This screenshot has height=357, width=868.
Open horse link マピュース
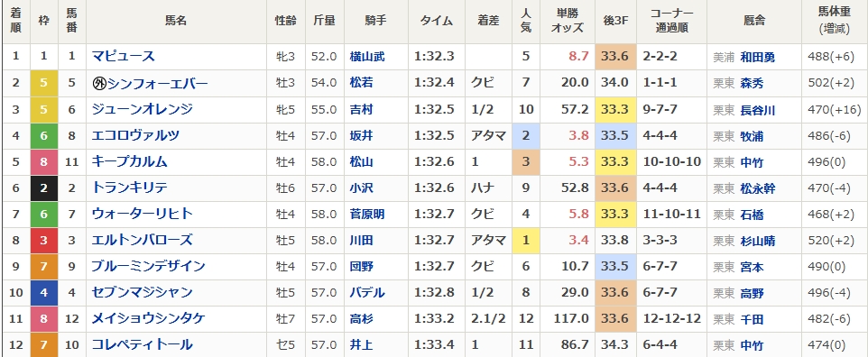pyautogui.click(x=124, y=57)
